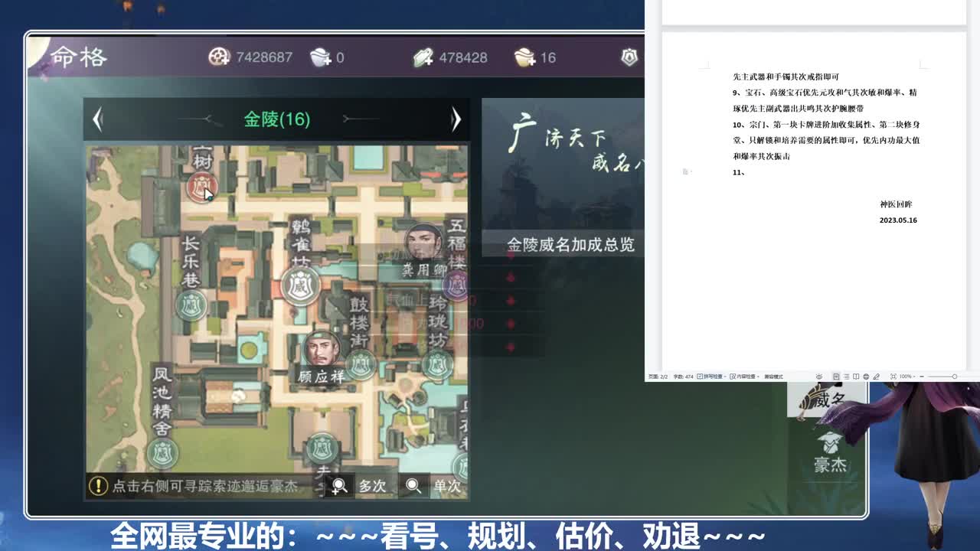Open writing mode pen icon in document
This screenshot has height=551, width=980.
tap(876, 377)
